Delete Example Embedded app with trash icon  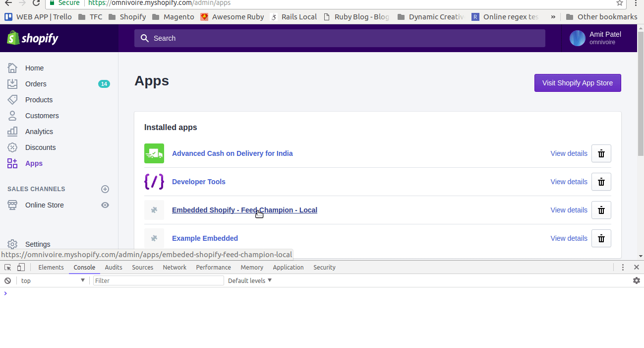click(x=601, y=238)
